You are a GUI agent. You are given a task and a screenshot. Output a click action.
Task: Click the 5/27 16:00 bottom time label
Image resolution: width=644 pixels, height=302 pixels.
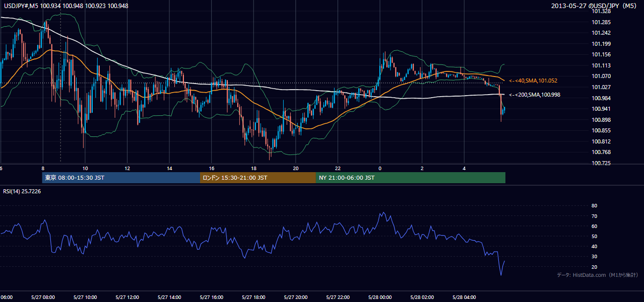(x=211, y=297)
